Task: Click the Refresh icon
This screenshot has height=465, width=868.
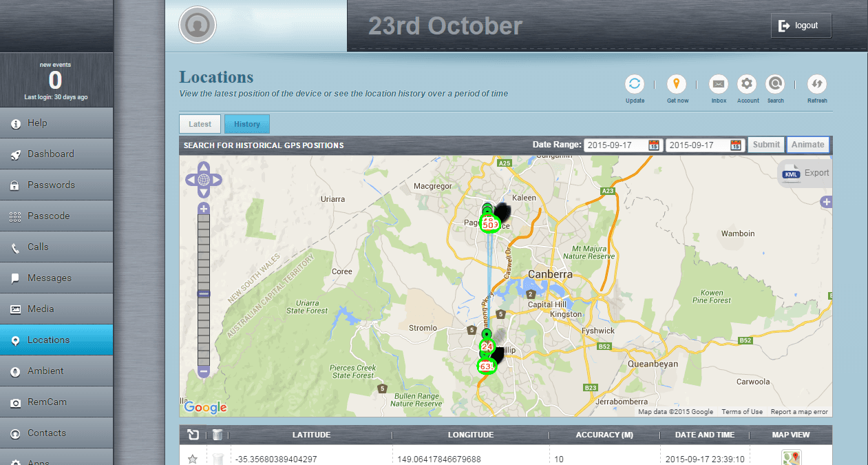Action: [817, 84]
